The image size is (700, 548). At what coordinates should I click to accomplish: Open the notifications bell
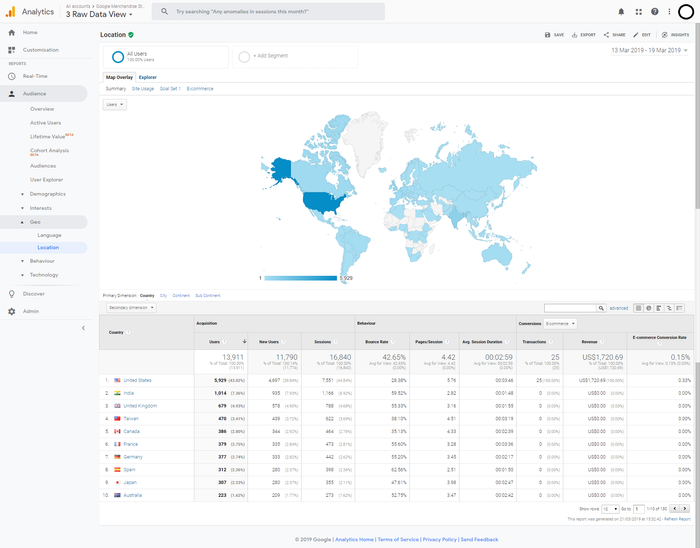[621, 12]
